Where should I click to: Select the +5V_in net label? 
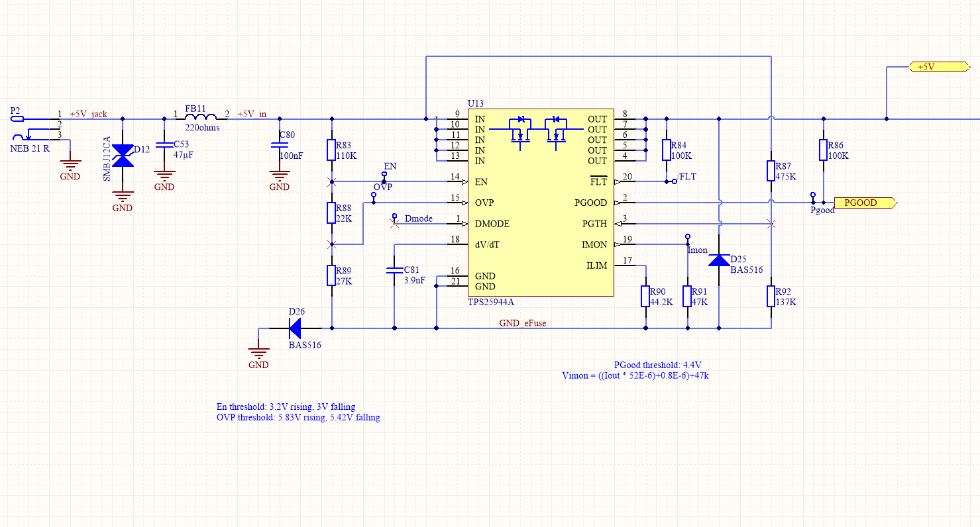[252, 114]
